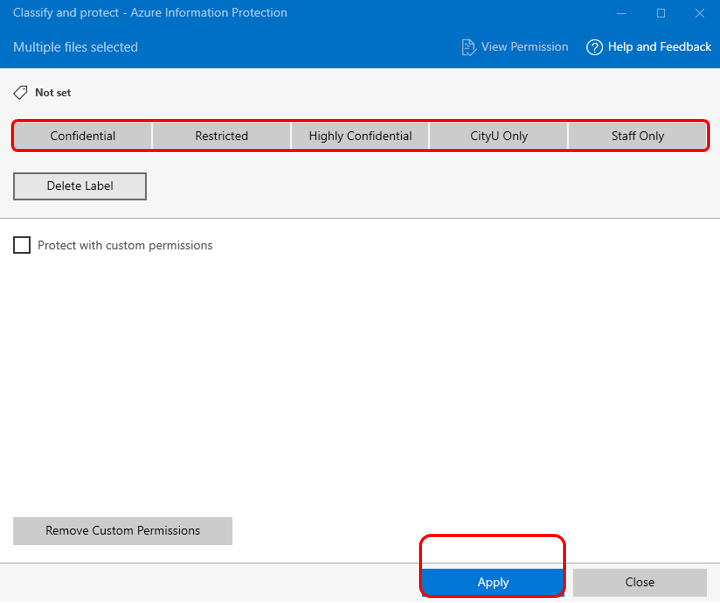This screenshot has width=720, height=603.
Task: Pick the CityU Only label
Action: click(499, 136)
